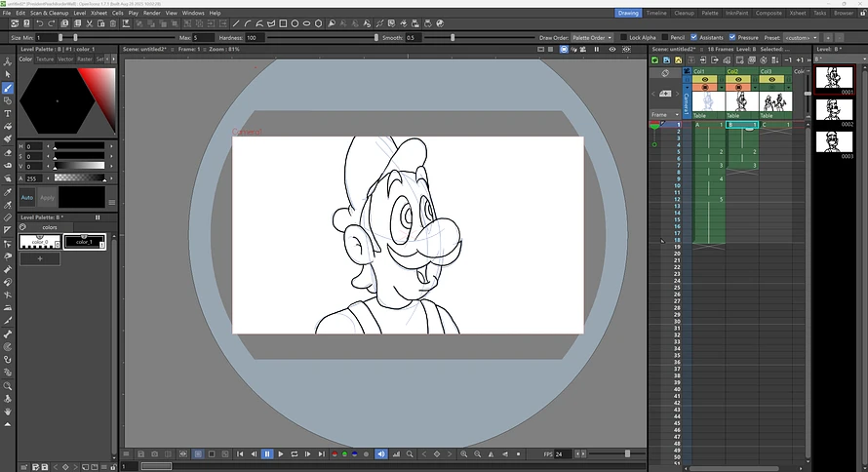Uncheck the Assistants checkbox
The width and height of the screenshot is (868, 472).
click(693, 38)
